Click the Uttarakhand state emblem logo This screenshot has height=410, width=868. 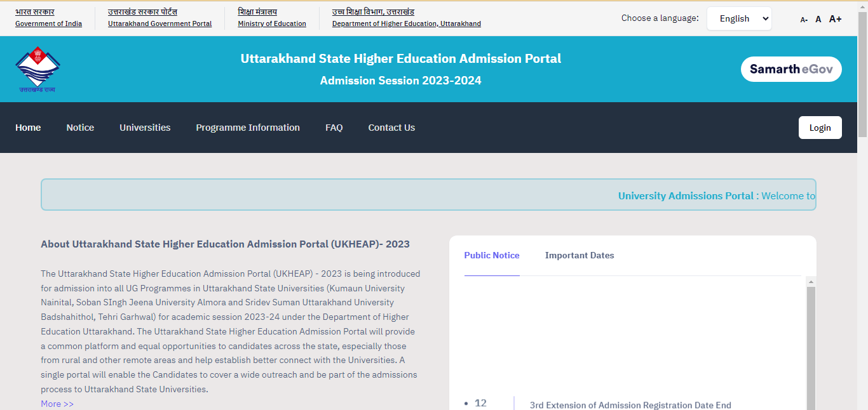pyautogui.click(x=37, y=69)
